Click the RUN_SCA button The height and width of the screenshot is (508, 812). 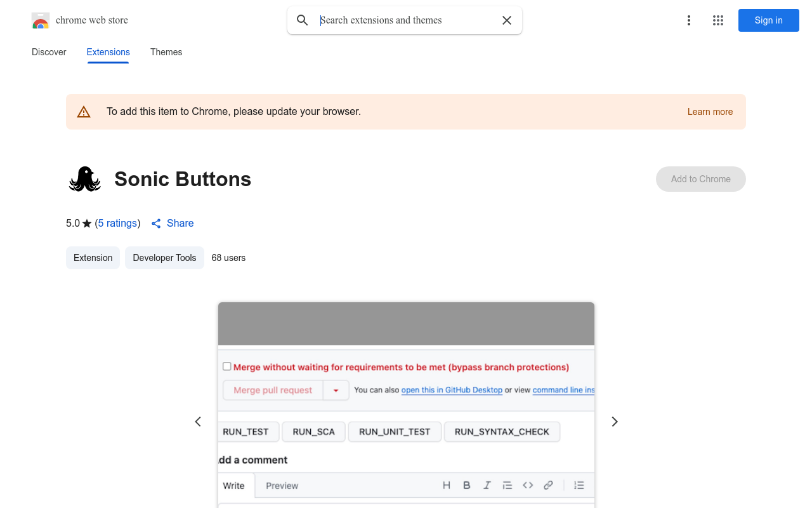314,432
